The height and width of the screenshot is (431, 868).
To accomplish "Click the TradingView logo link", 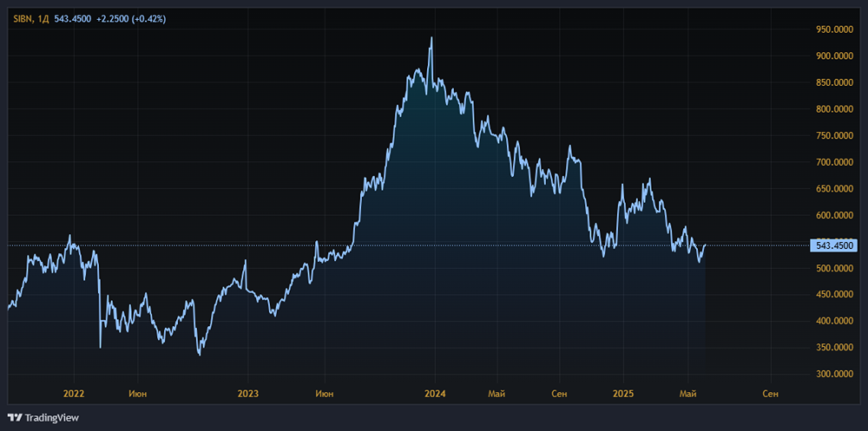I will [x=43, y=418].
